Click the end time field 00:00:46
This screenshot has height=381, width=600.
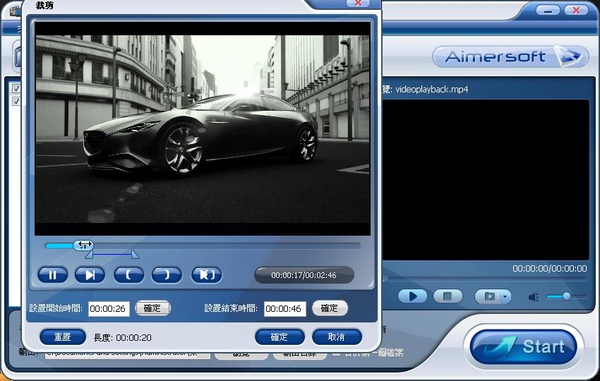click(285, 309)
